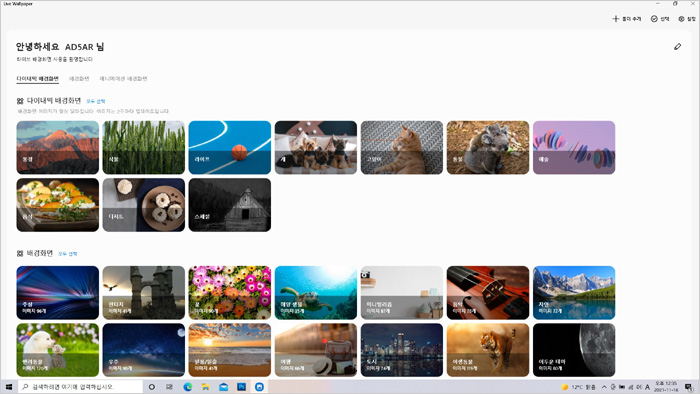Screen dimensions: 700x394
Task: Open Photoshop from the taskbar
Action: tap(242, 387)
